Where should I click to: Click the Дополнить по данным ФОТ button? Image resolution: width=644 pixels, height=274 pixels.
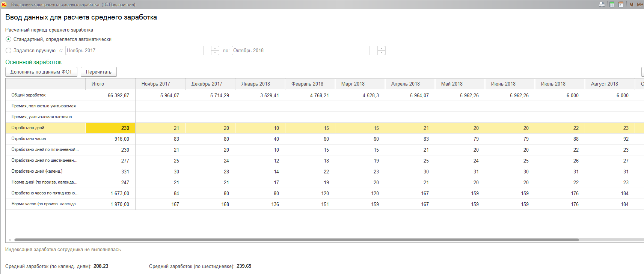[41, 72]
